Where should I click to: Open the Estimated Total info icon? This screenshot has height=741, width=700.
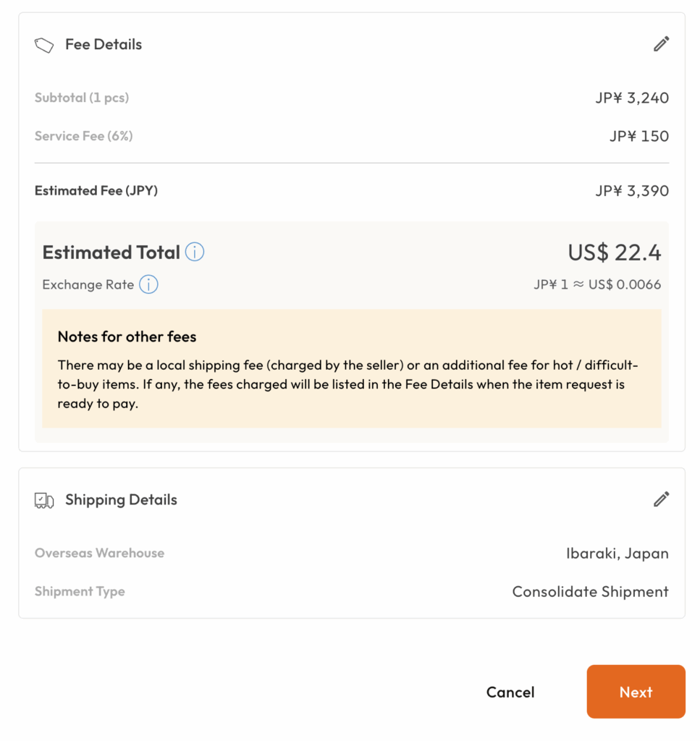(x=195, y=253)
